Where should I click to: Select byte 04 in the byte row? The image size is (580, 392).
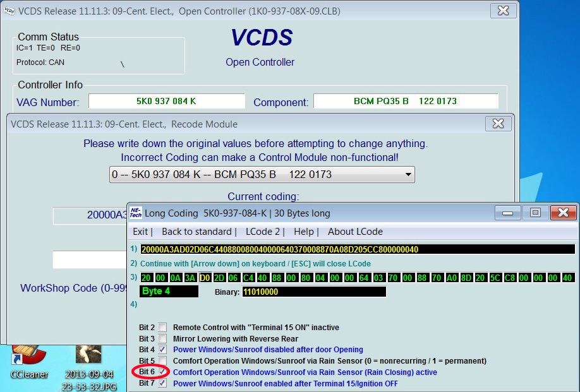320,278
